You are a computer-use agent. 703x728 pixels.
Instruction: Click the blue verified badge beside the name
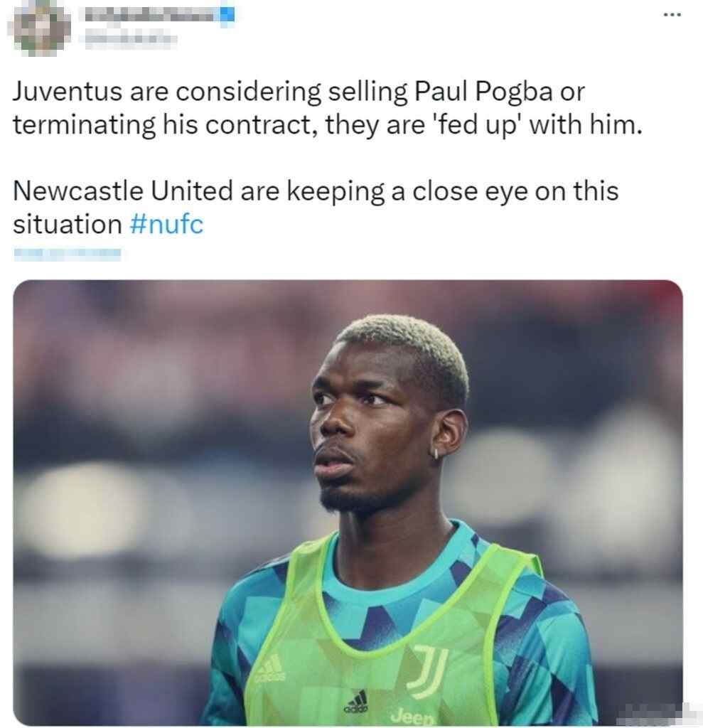tap(227, 15)
